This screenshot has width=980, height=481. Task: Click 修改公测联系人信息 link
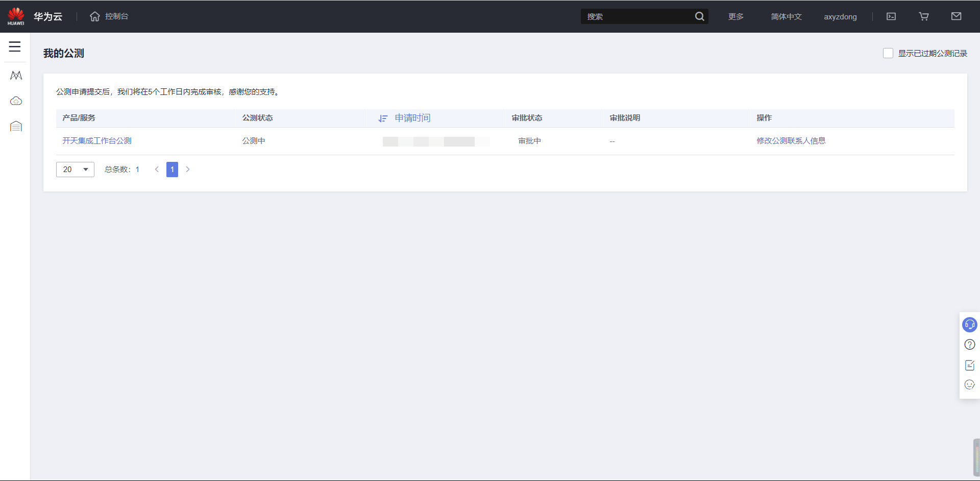point(791,140)
